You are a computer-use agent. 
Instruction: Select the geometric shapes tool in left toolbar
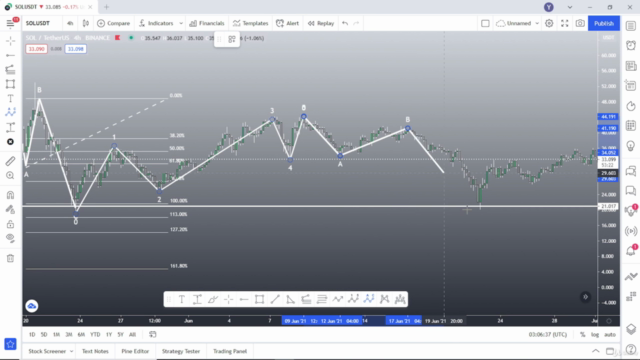[11, 84]
